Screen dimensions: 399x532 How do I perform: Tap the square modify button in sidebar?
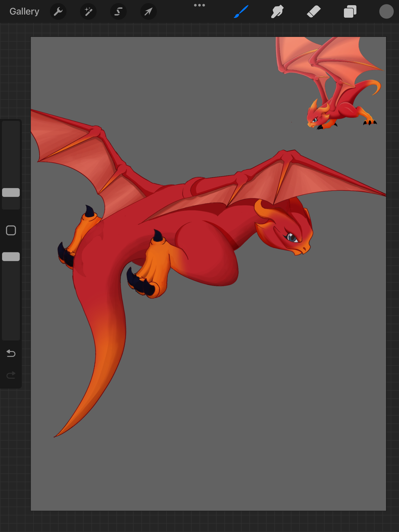coord(11,230)
